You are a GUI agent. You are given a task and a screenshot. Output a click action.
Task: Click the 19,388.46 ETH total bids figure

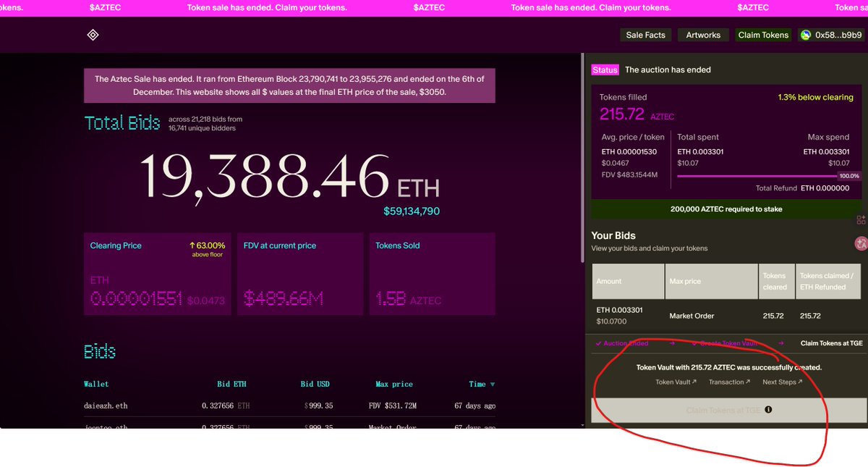pyautogui.click(x=289, y=177)
